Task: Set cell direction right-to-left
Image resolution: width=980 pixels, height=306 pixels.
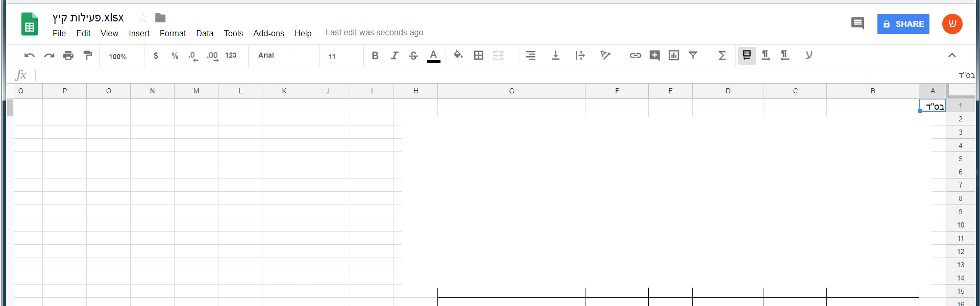Action: 785,55
